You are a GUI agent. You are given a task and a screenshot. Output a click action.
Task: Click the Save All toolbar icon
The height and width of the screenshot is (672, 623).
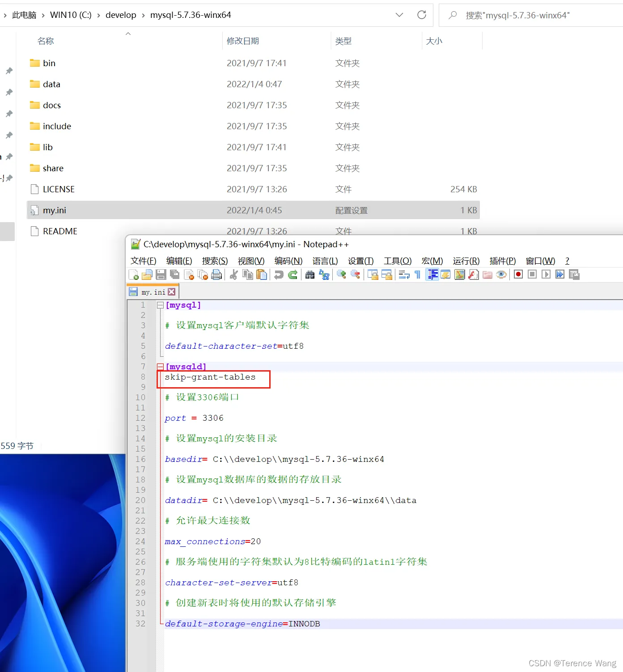(x=175, y=275)
